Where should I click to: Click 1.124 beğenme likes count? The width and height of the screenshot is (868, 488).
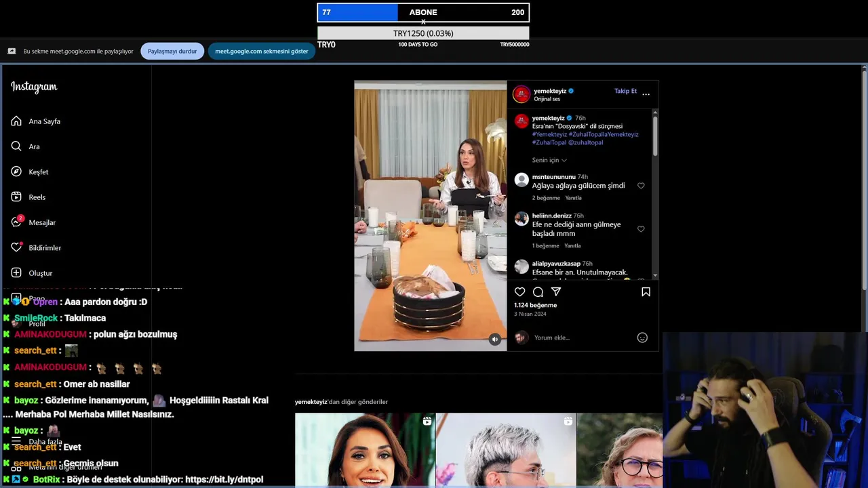tap(535, 306)
